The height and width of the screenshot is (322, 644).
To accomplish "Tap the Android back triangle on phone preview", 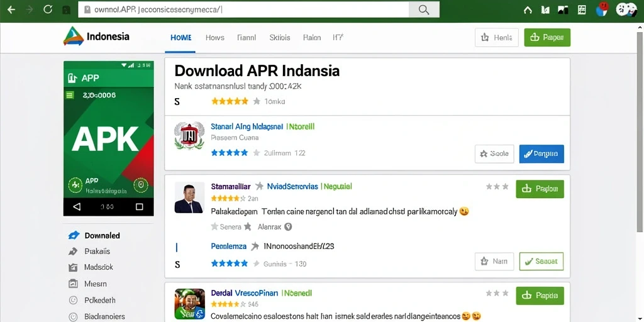I will 77,206.
